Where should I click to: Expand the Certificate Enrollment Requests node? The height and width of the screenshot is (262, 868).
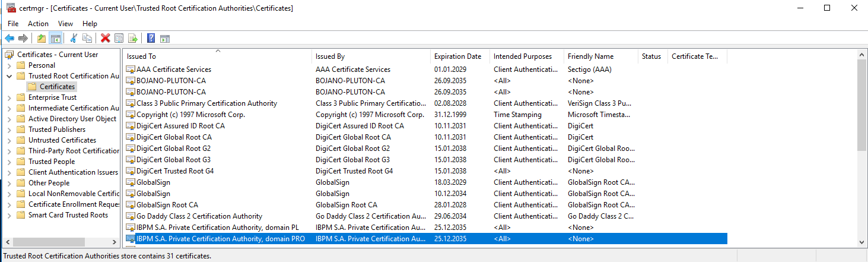coord(9,204)
